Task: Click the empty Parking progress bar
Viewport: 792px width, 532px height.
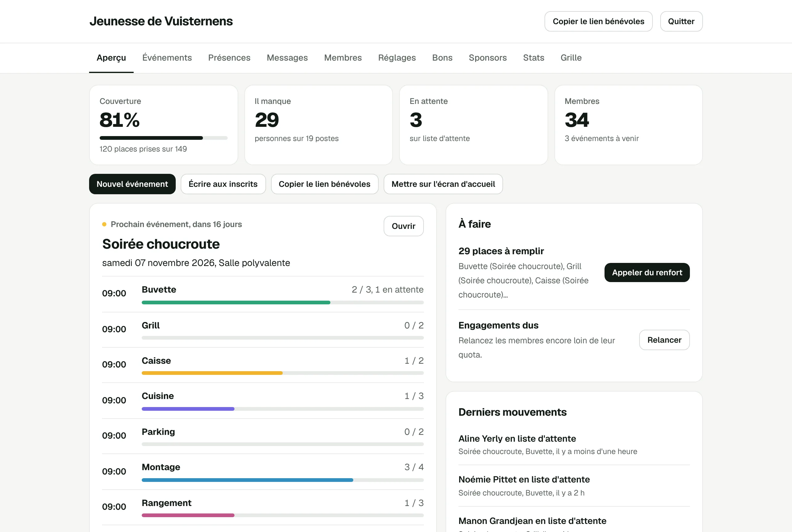Action: (x=283, y=444)
